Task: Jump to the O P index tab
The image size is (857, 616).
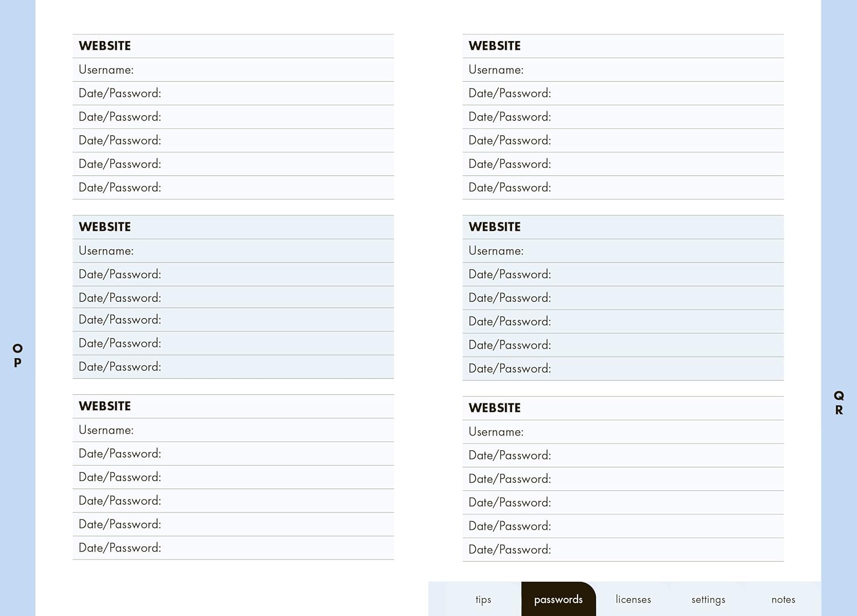Action: click(18, 355)
